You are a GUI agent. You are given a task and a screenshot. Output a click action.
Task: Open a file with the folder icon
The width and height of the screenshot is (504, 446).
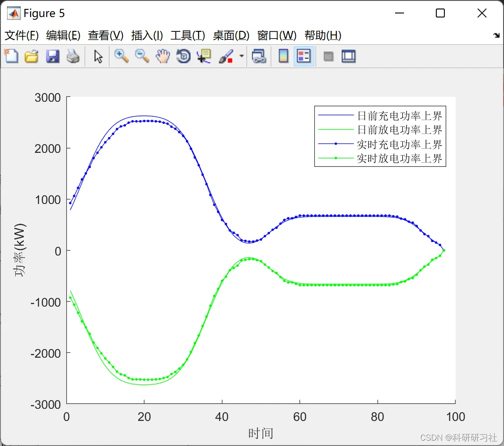[31, 56]
